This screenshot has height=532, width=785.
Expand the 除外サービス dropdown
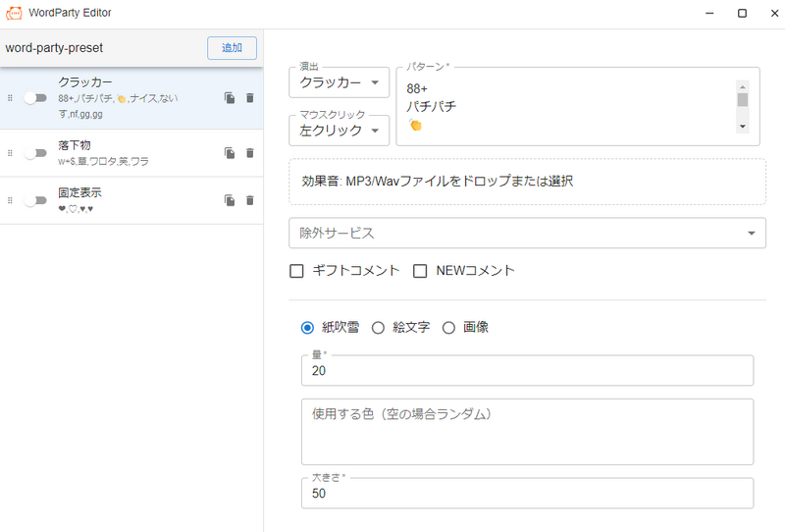click(527, 233)
